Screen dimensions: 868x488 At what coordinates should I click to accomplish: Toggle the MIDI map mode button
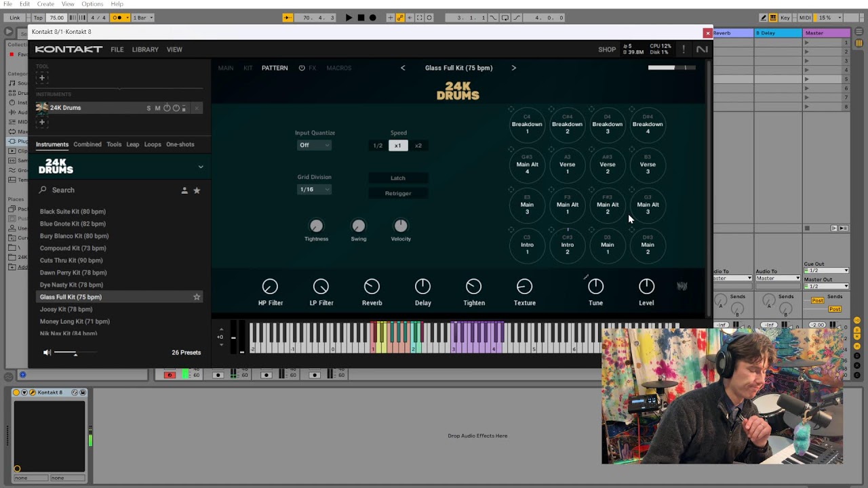pos(805,18)
